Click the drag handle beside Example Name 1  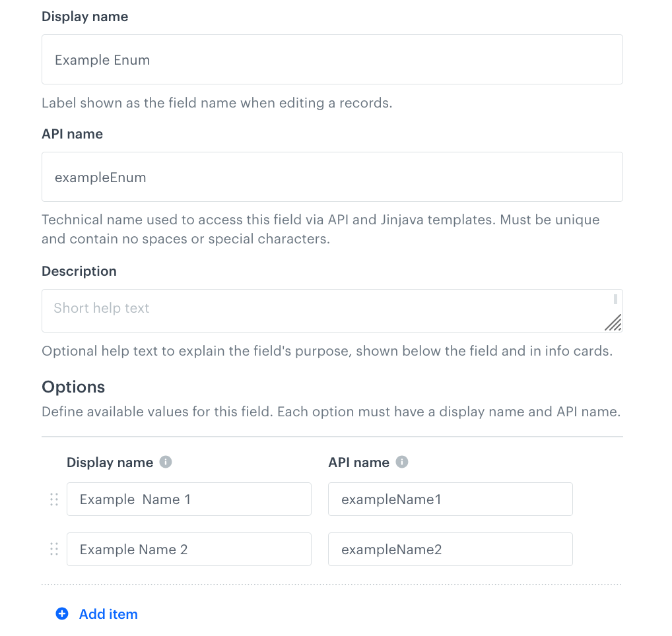54,499
